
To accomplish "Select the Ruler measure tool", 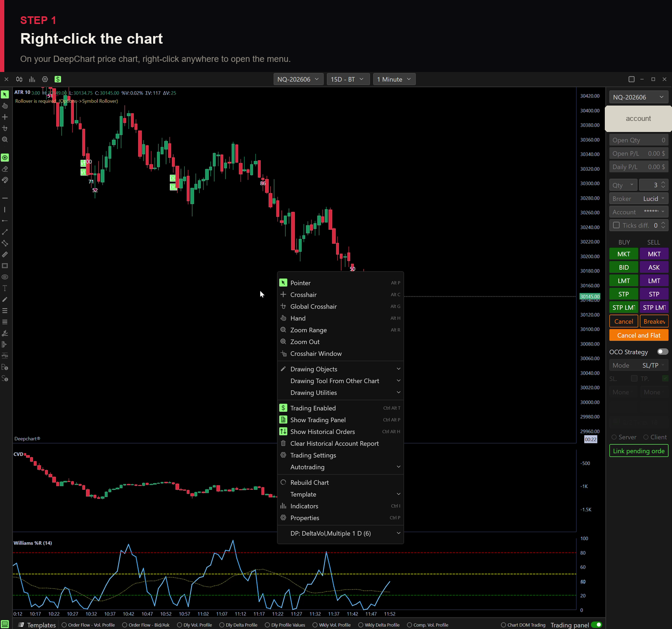I will click(5, 254).
